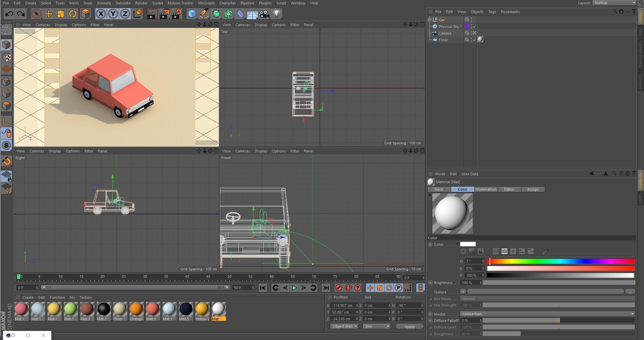This screenshot has height=340, width=644.
Task: Click the Position X input field
Action: (x=344, y=305)
